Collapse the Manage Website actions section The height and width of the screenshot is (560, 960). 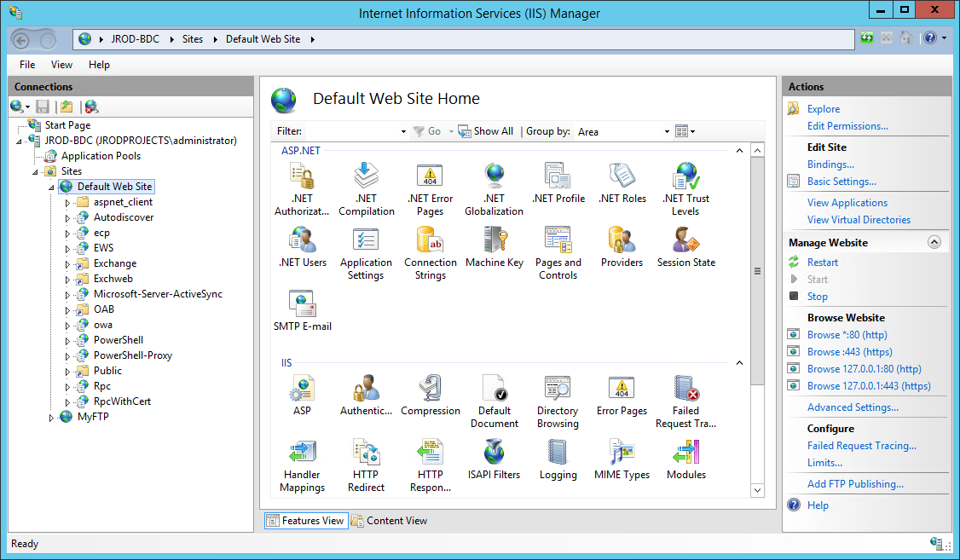[x=934, y=242]
